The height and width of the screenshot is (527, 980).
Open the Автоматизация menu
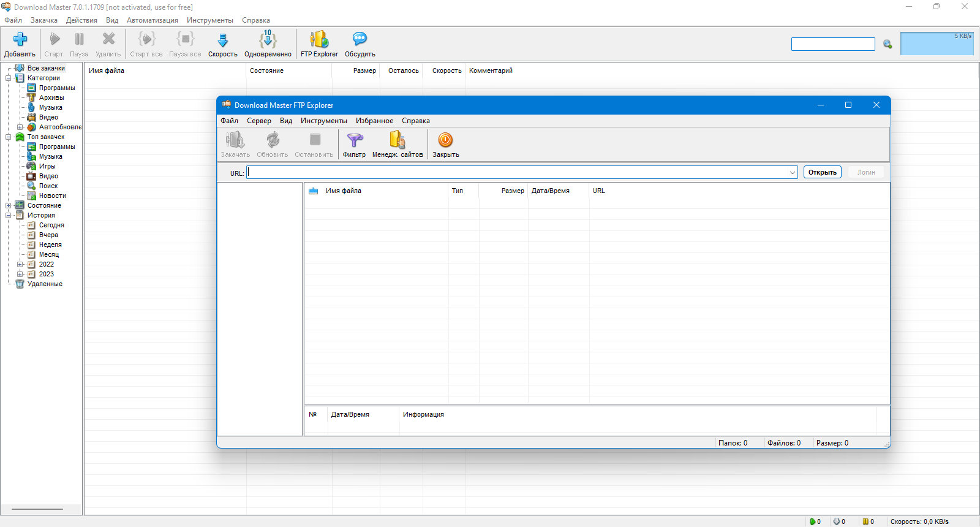153,20
